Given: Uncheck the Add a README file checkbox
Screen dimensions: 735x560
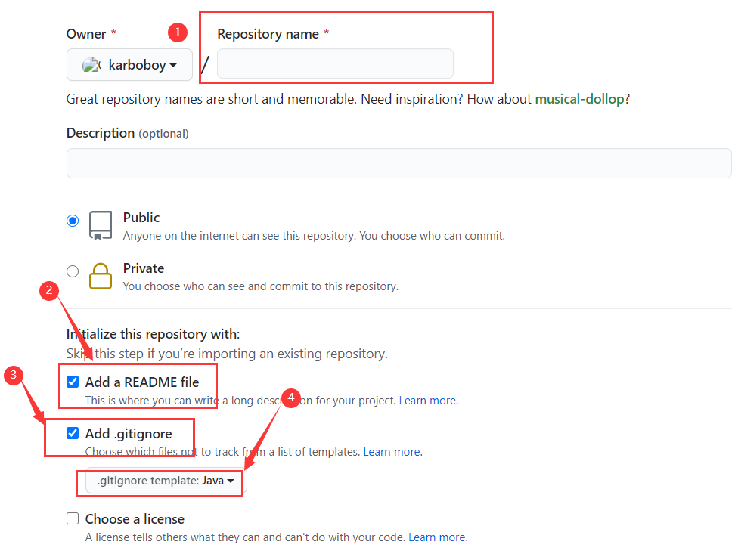Looking at the screenshot, I should pos(72,382).
